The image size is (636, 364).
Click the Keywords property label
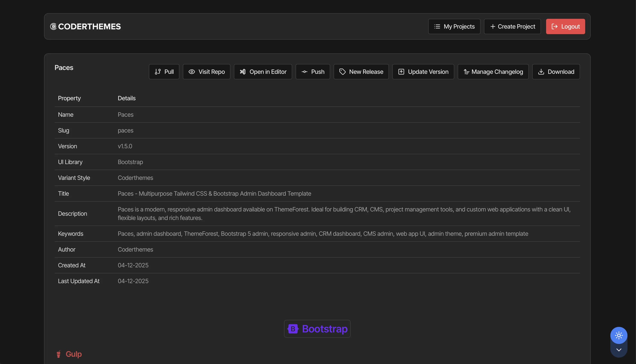point(70,234)
